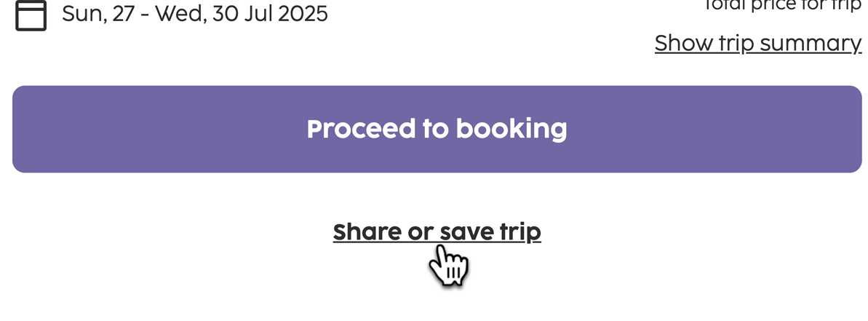The height and width of the screenshot is (321, 868).
Task: Select the Sun, 27 - Wed, 30 Jul 2025 dates
Action: click(195, 14)
